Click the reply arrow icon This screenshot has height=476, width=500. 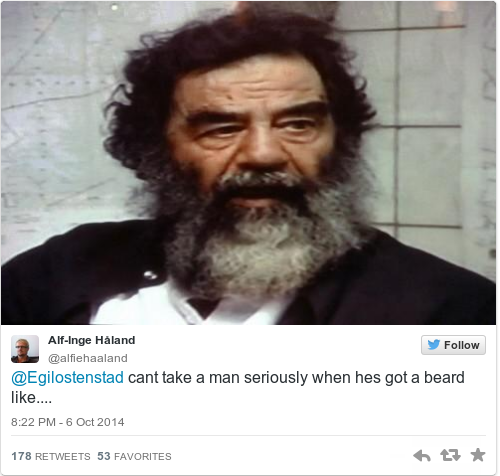click(422, 456)
